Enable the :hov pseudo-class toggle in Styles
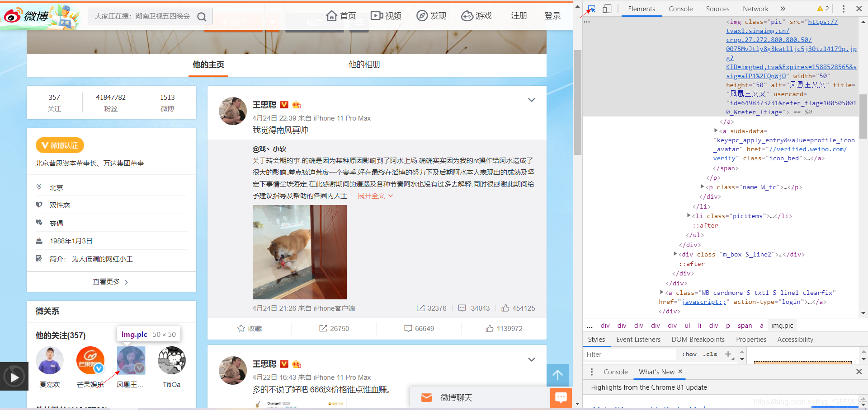The width and height of the screenshot is (868, 410). pos(689,354)
